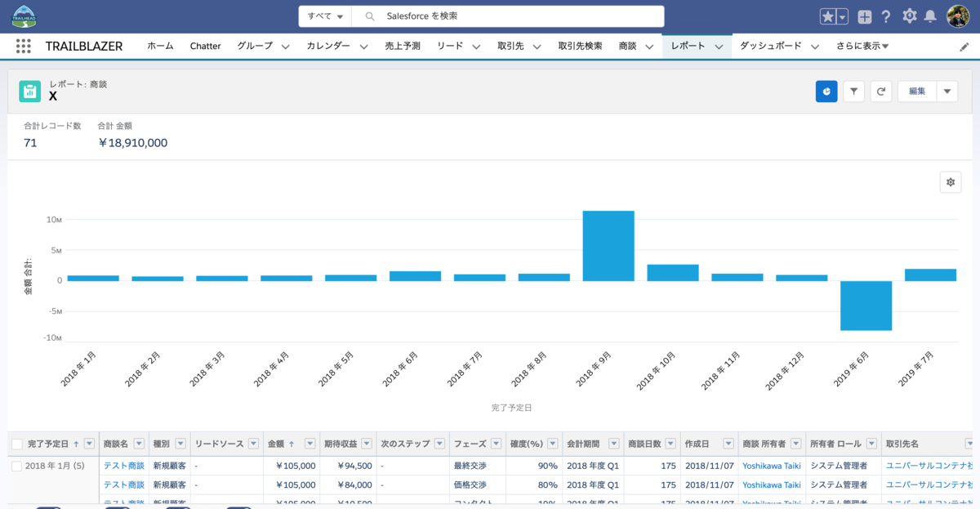Open 確度(%) column menu arrow
This screenshot has width=980, height=509.
pos(552,444)
